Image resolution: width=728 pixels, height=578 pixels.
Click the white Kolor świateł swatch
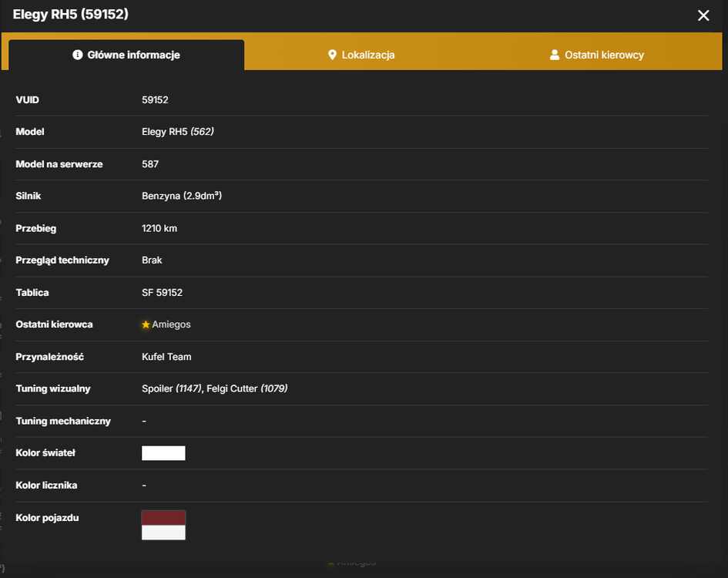click(163, 453)
